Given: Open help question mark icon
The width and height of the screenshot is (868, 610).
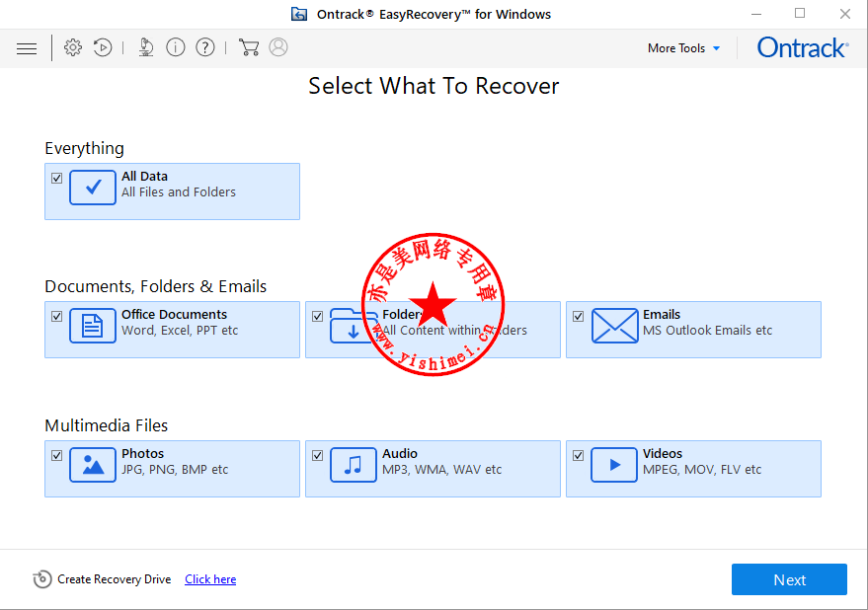Looking at the screenshot, I should (x=205, y=47).
